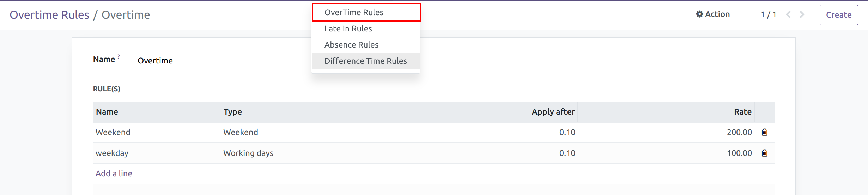
Task: Select Difference Time Rules option
Action: (365, 61)
